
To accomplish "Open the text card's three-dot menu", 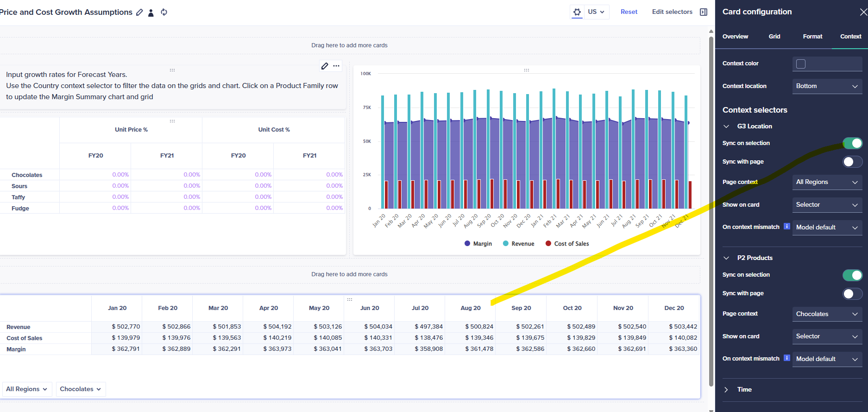I will (x=336, y=66).
